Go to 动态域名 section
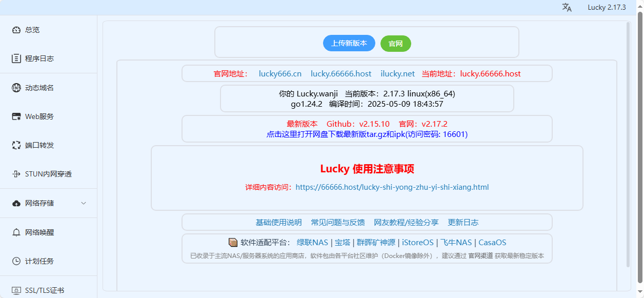Image resolution: width=644 pixels, height=298 pixels. [x=48, y=88]
